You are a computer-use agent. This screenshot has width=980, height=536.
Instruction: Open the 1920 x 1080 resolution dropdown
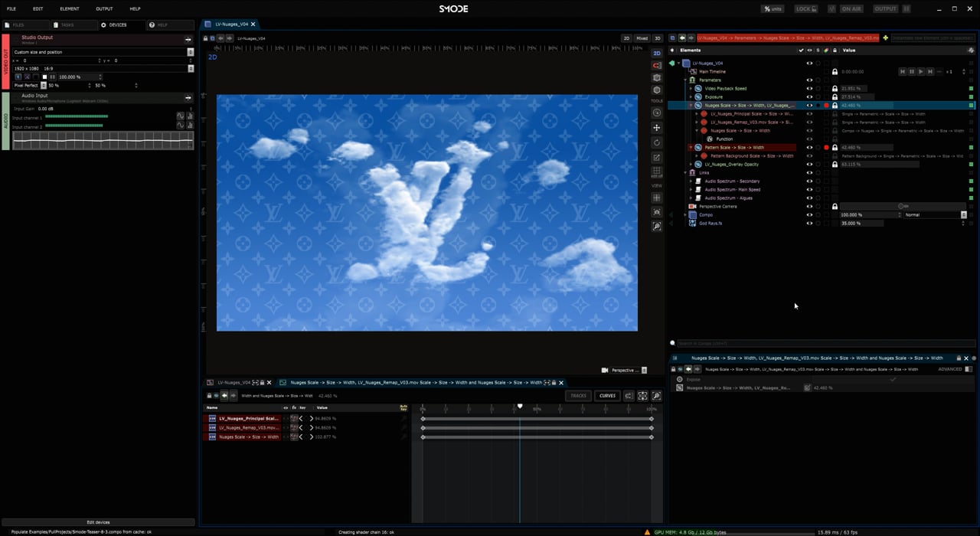pos(191,68)
